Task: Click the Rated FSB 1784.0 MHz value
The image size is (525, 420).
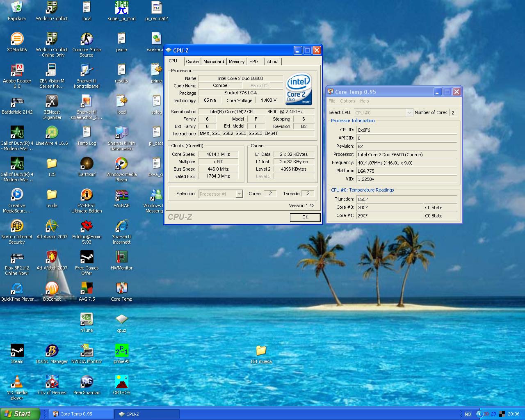Action: point(219,176)
